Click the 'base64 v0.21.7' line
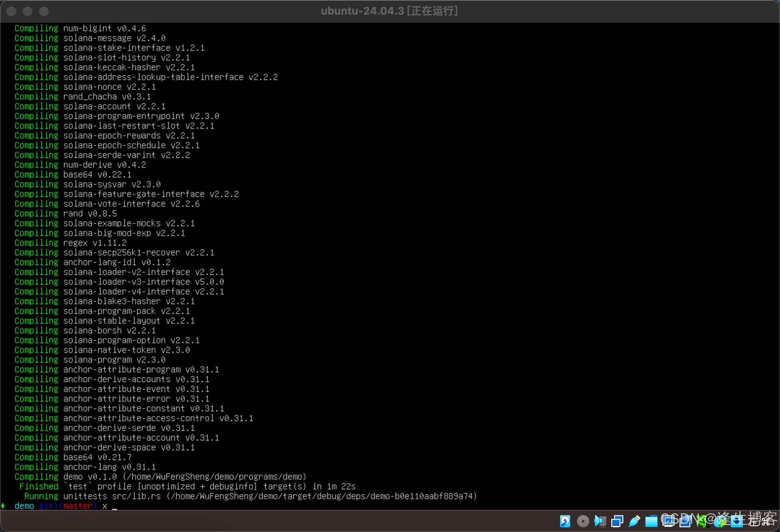 point(97,457)
